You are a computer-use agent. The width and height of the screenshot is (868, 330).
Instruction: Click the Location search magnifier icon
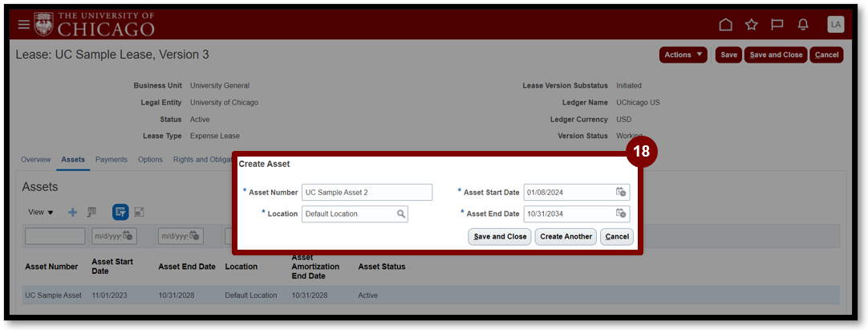click(401, 214)
